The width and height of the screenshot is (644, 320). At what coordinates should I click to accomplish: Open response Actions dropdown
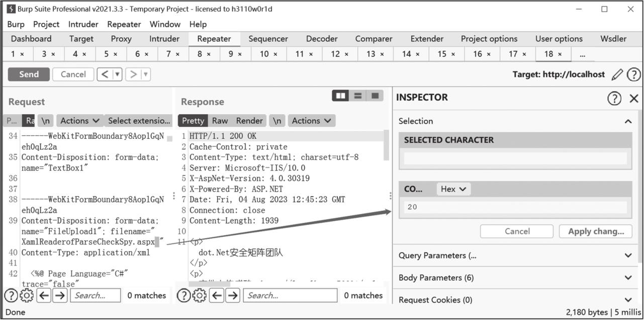pos(311,121)
